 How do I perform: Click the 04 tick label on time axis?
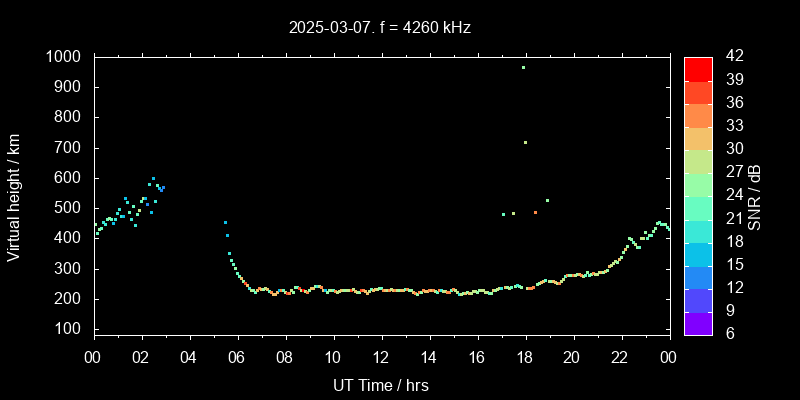click(x=189, y=356)
